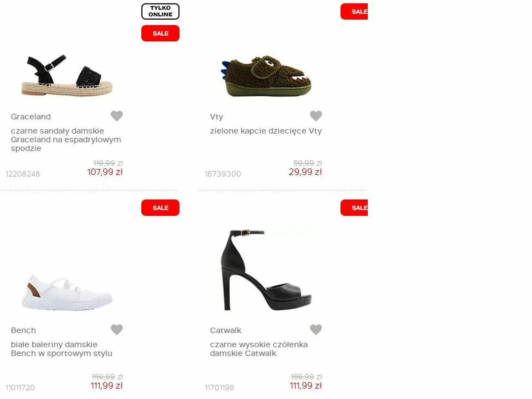Toggle heart icon on Catwalk black heels
The width and height of the screenshot is (532, 399).
[x=316, y=329]
